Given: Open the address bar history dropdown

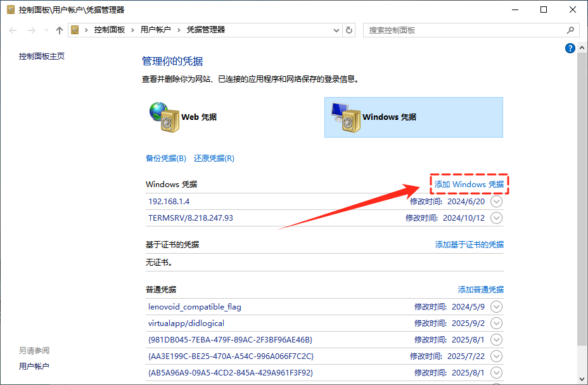Looking at the screenshot, I should pos(336,30).
